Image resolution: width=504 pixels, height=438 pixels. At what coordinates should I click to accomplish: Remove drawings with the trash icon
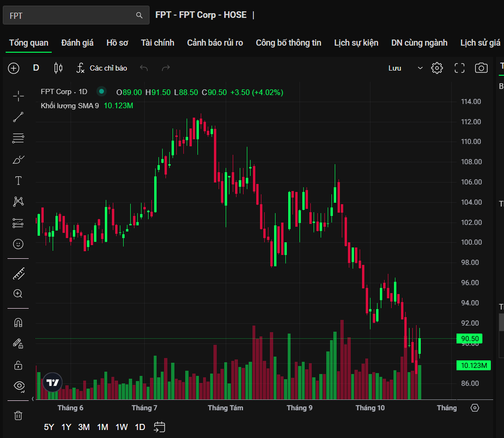pos(18,415)
